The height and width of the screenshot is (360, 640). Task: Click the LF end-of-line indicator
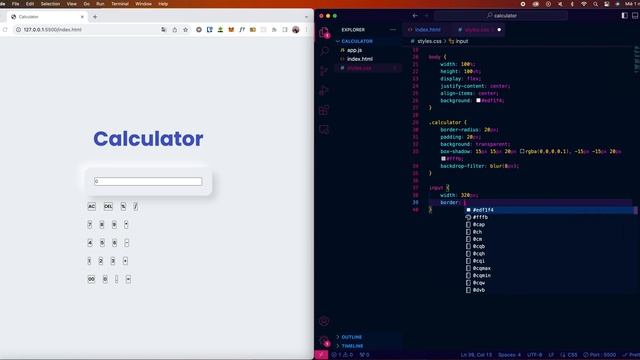(551, 355)
